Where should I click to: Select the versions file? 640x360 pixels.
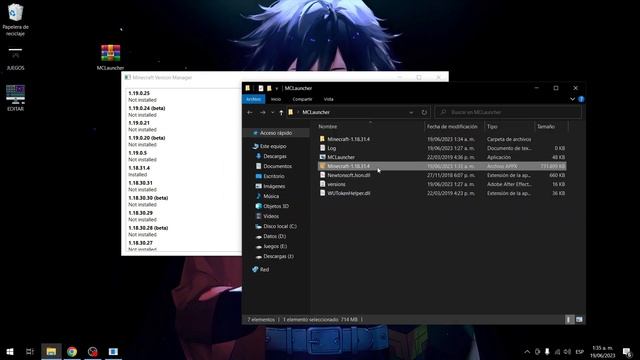[x=442, y=184]
